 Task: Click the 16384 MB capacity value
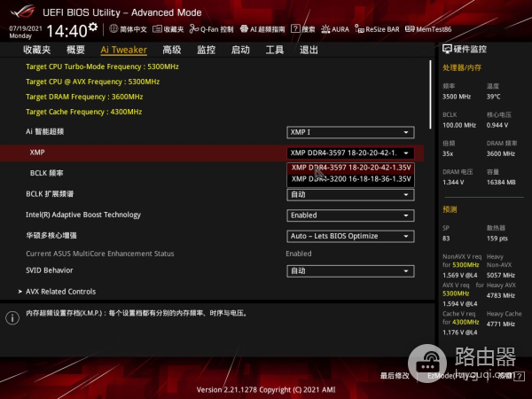[x=501, y=182]
